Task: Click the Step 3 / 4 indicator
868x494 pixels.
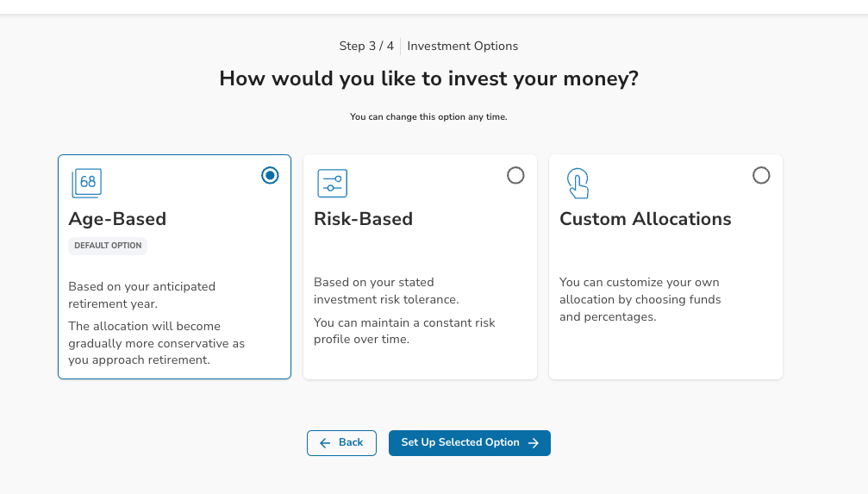Action: 366,46
